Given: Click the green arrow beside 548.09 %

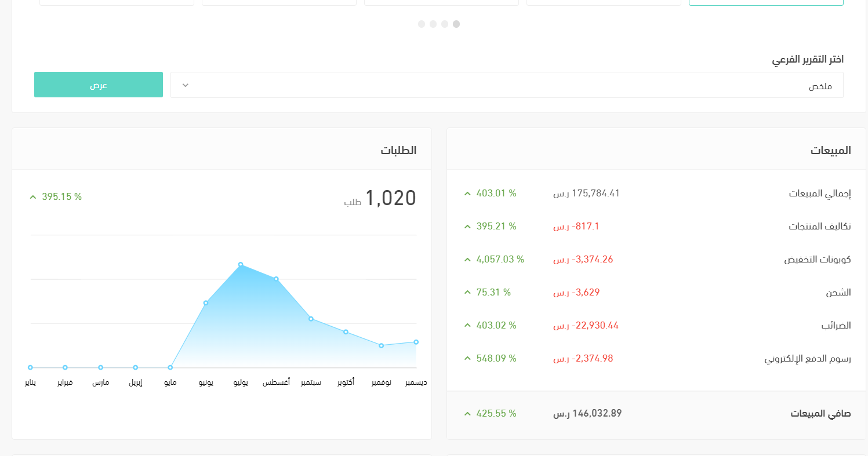Looking at the screenshot, I should click(x=467, y=359).
